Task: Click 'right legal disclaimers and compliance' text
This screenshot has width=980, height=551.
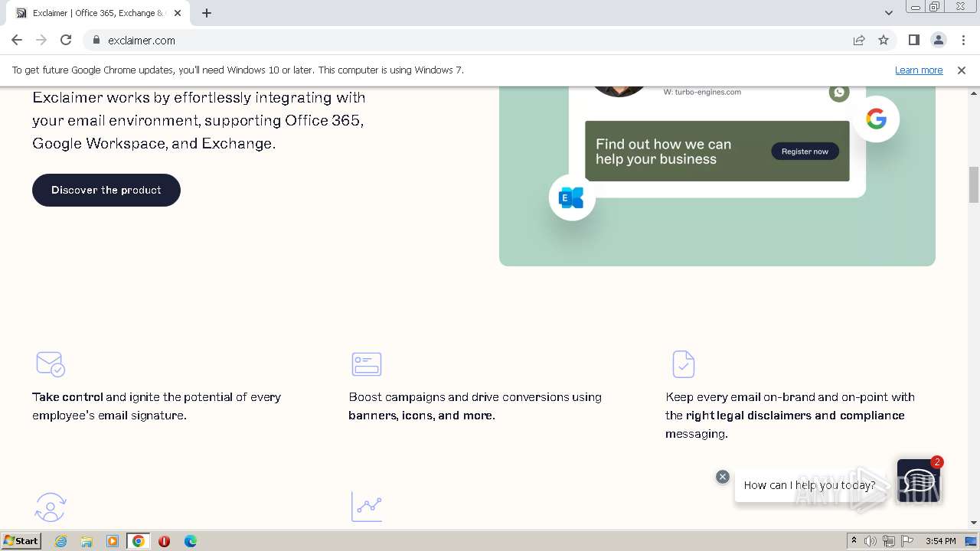Action: click(x=795, y=416)
